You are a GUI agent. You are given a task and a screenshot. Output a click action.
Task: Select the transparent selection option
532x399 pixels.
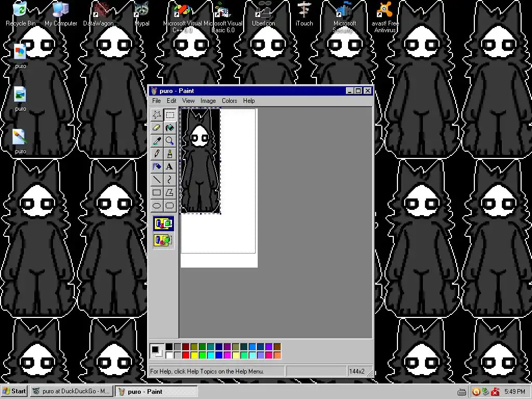click(x=164, y=240)
